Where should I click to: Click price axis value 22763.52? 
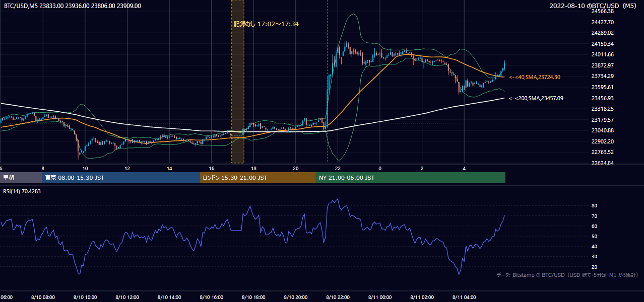603,152
